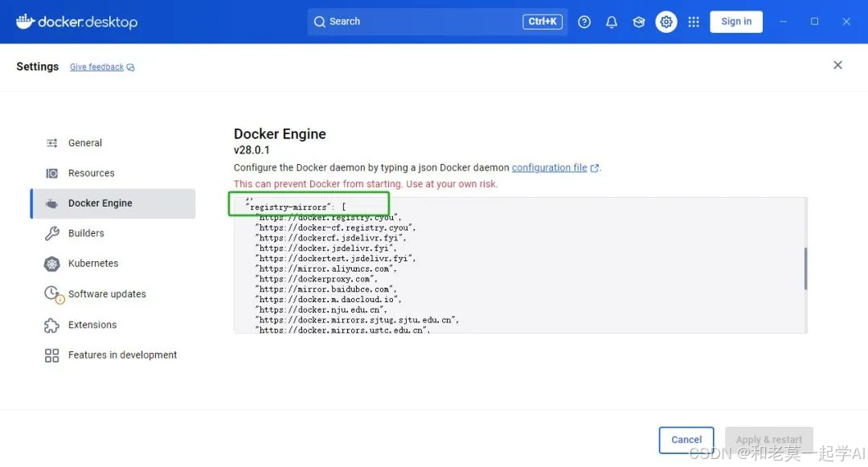Image resolution: width=868 pixels, height=467 pixels.
Task: Click the https://docker.jsdelivr.fyi mirror line
Action: [326, 248]
